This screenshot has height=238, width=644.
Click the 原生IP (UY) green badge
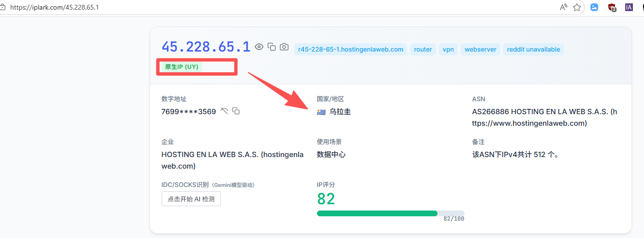[181, 66]
